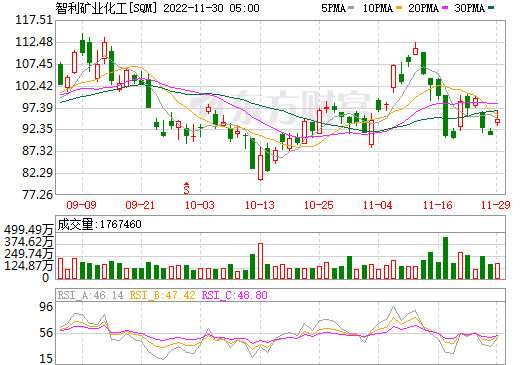
Task: Click the chart title 智利矿业化工[SQM]
Action: 106,8
